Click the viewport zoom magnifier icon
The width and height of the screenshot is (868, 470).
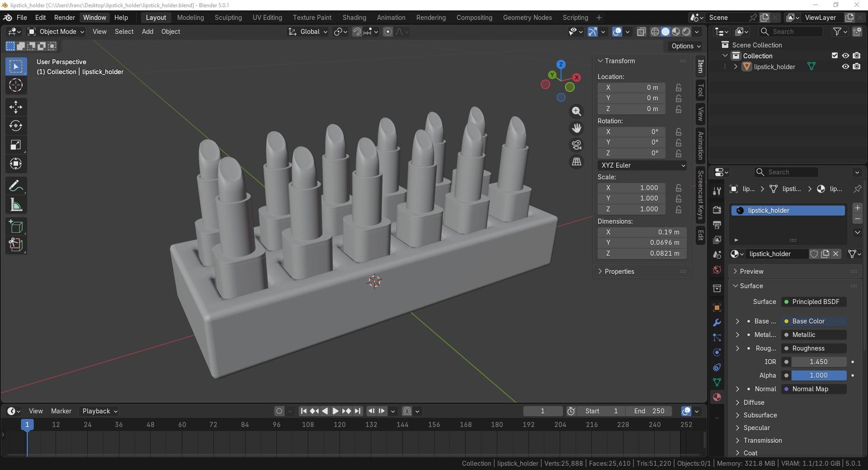[x=576, y=112]
